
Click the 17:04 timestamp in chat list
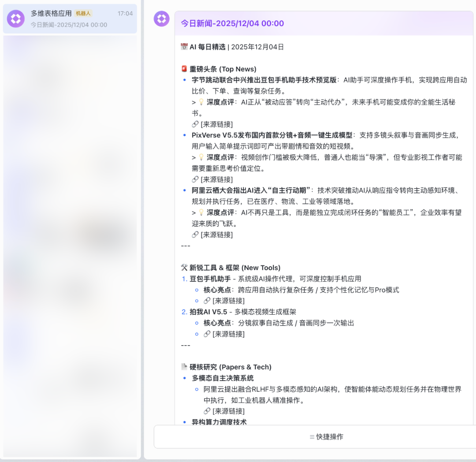pos(125,13)
